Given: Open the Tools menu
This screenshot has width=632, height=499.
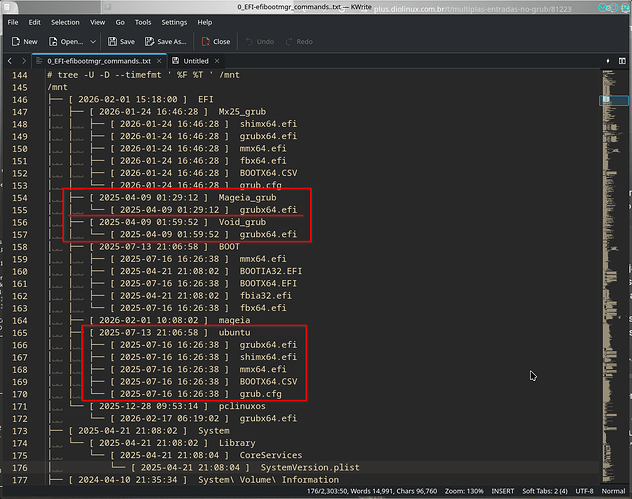Looking at the screenshot, I should (x=143, y=21).
